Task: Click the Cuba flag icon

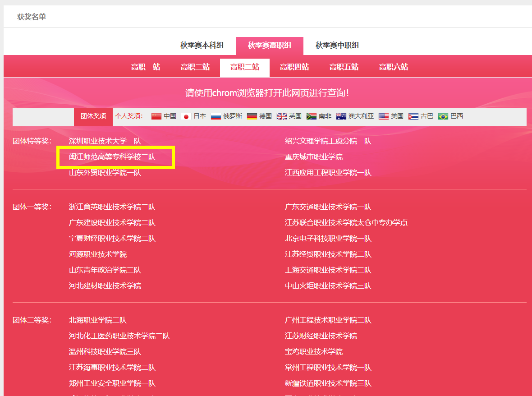Action: (x=413, y=116)
